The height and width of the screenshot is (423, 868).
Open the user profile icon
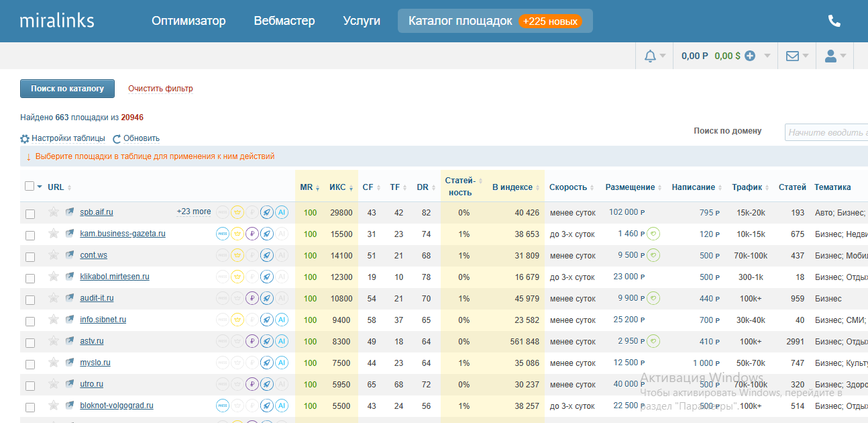coord(830,56)
